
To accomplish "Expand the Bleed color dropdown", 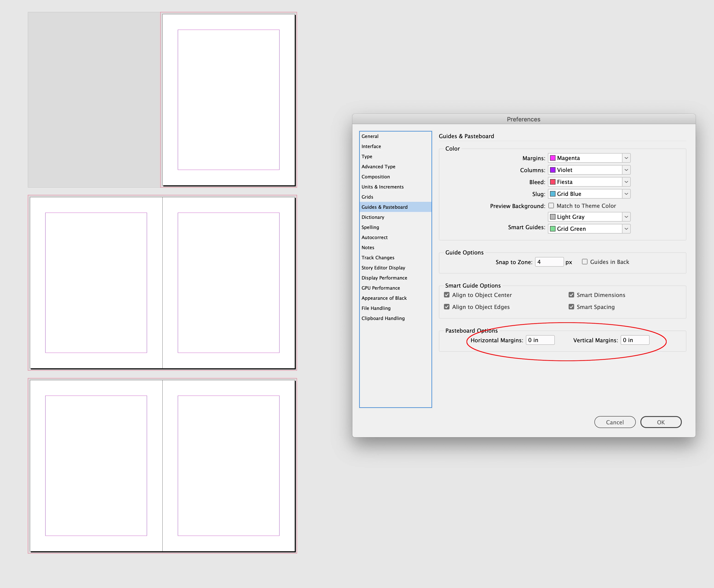I will pos(626,182).
